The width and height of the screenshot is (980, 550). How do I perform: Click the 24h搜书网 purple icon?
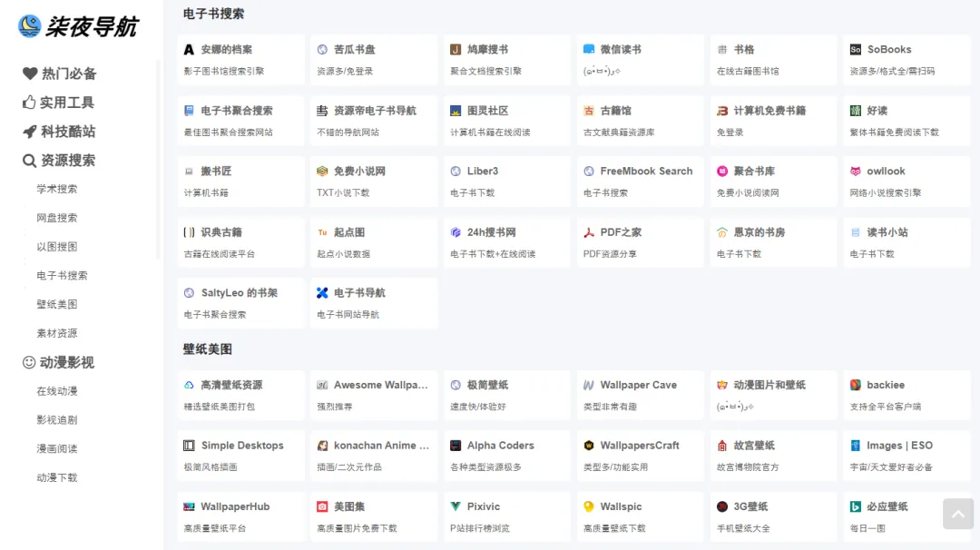coord(456,232)
